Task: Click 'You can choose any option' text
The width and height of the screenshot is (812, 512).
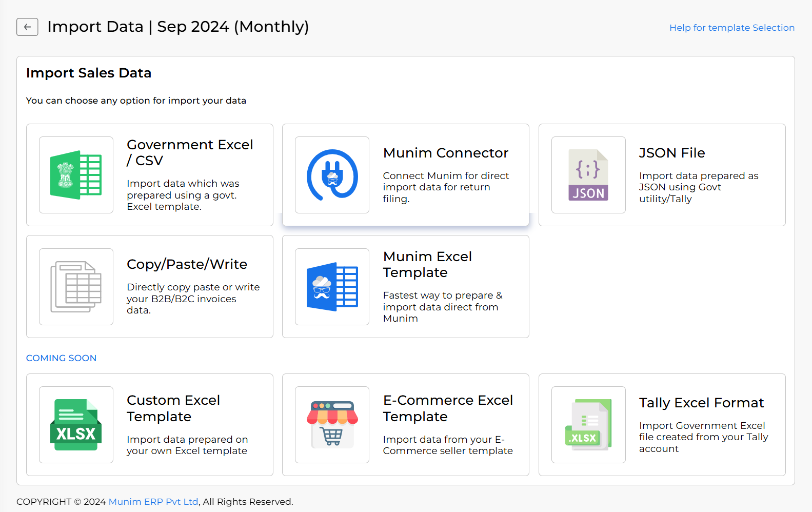Action: pos(136,101)
